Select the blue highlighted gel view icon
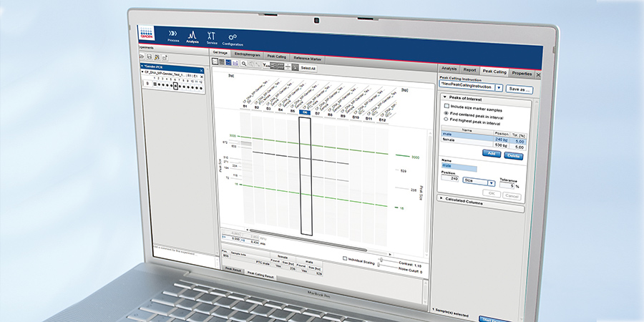The height and width of the screenshot is (322, 644). 228,62
